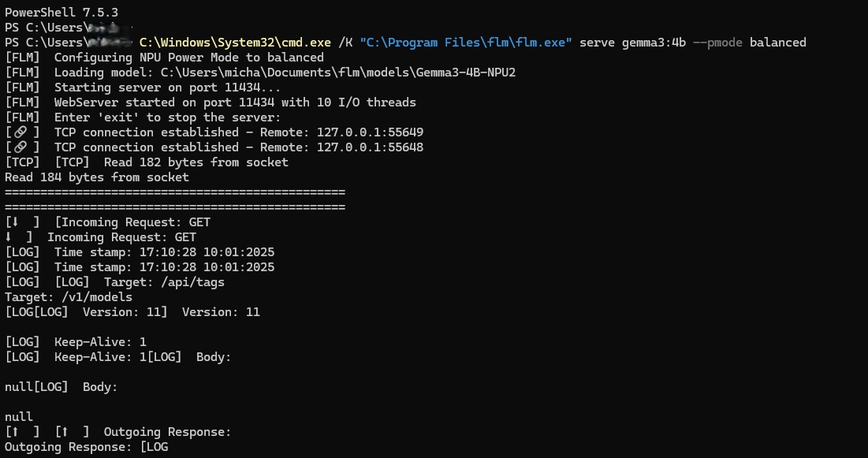Click the bracketed down arrow before '[Incoming Request: GET'

16,222
